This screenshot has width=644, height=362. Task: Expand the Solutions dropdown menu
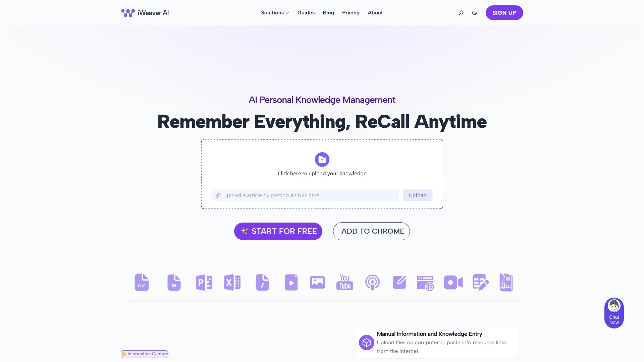274,12
